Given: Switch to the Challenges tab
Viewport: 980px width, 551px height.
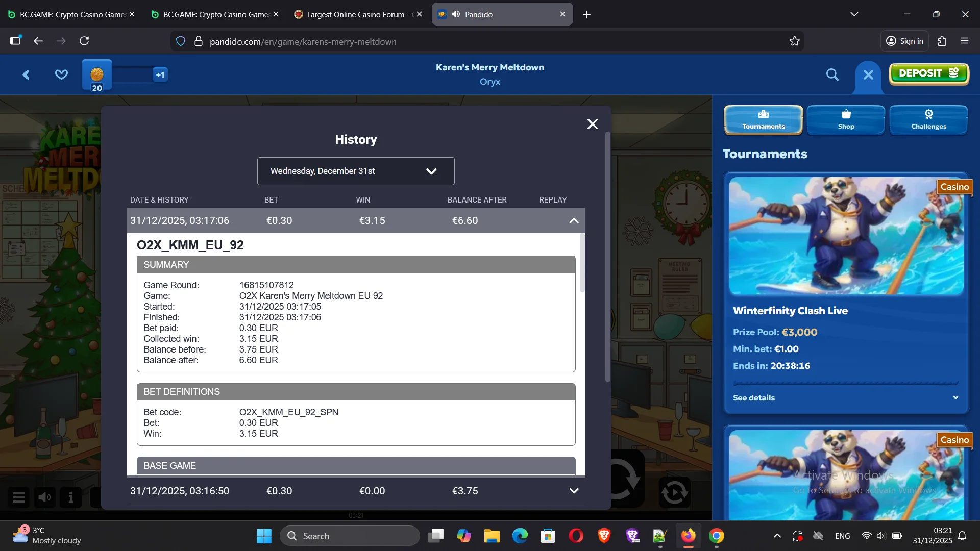Looking at the screenshot, I should pyautogui.click(x=928, y=120).
